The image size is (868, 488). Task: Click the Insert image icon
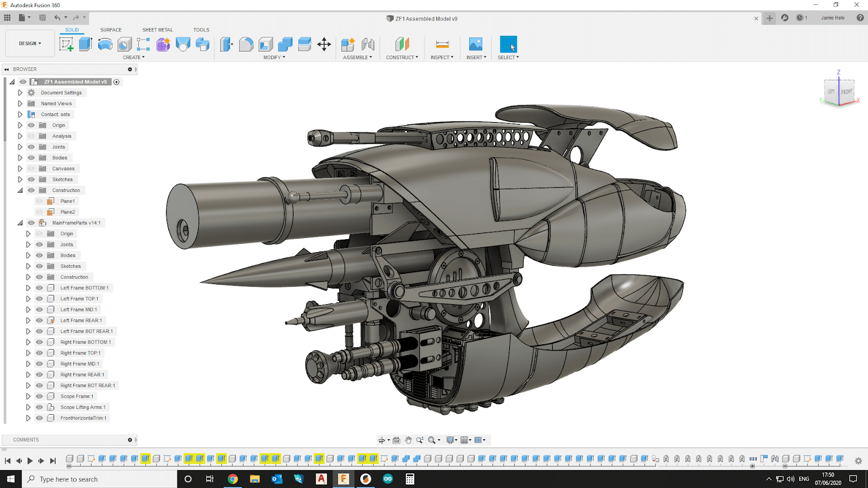pyautogui.click(x=476, y=44)
